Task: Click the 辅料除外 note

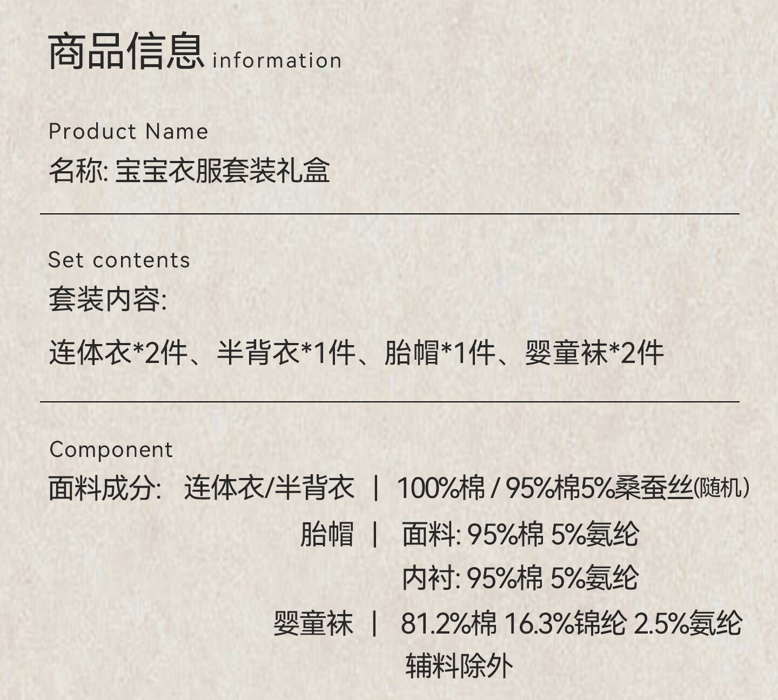Action: [459, 665]
